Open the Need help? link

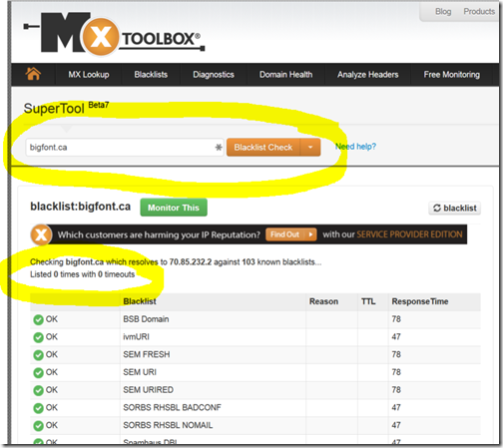pyautogui.click(x=355, y=147)
